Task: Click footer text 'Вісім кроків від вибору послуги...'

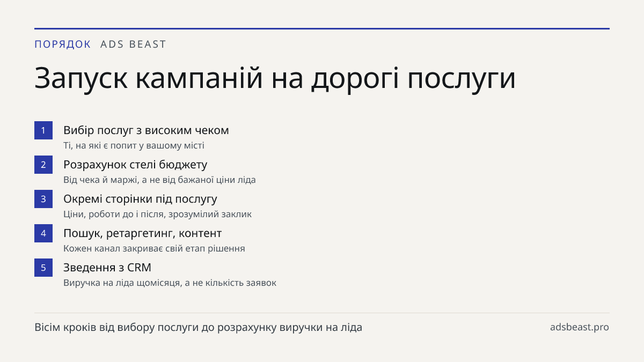Action: tap(198, 327)
